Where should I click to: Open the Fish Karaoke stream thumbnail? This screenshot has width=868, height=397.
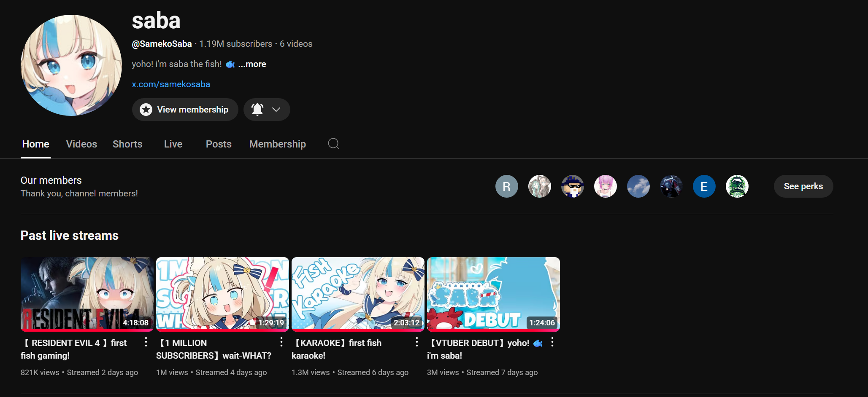[x=358, y=294]
